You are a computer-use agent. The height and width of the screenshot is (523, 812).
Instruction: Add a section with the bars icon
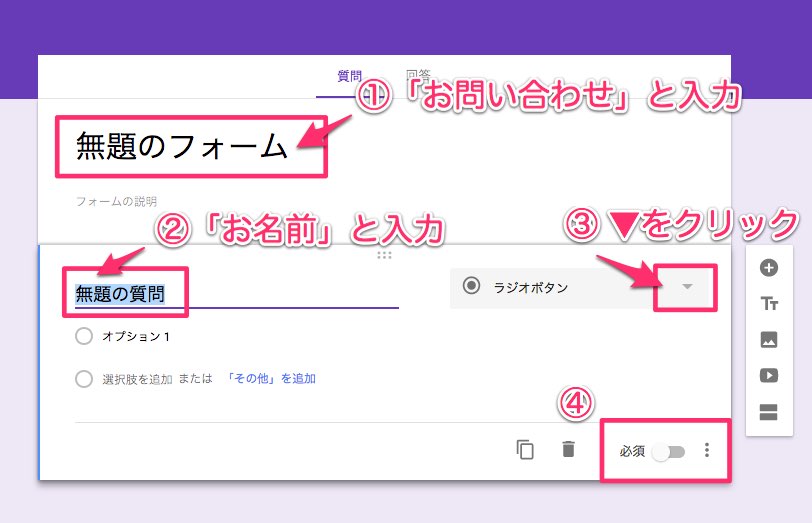point(768,412)
